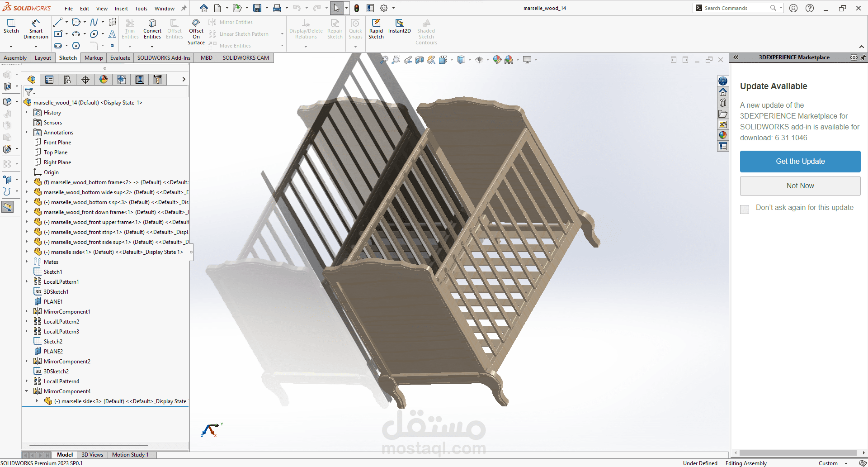Click the tree filter funnel icon
868x467 pixels.
(29, 92)
